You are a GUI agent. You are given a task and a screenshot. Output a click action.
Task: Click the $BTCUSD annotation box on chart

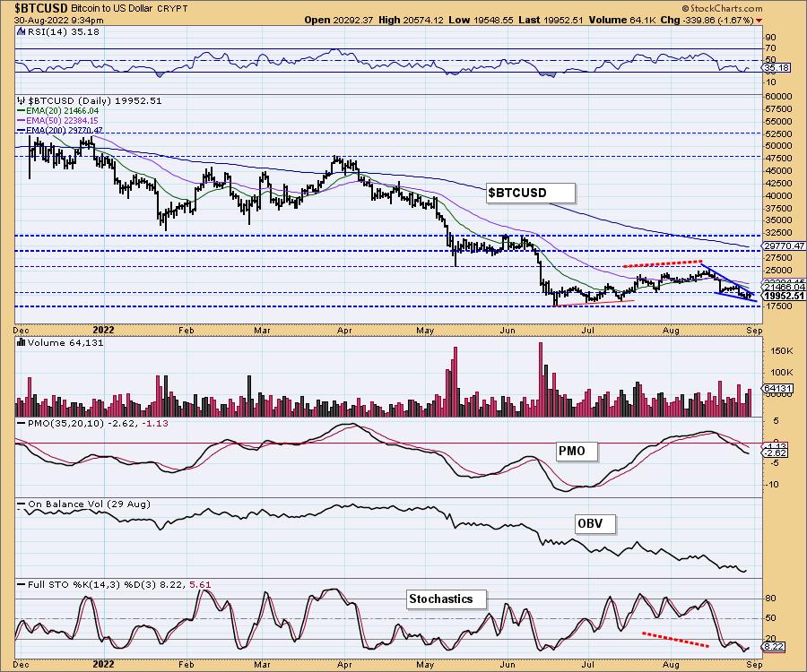[530, 194]
